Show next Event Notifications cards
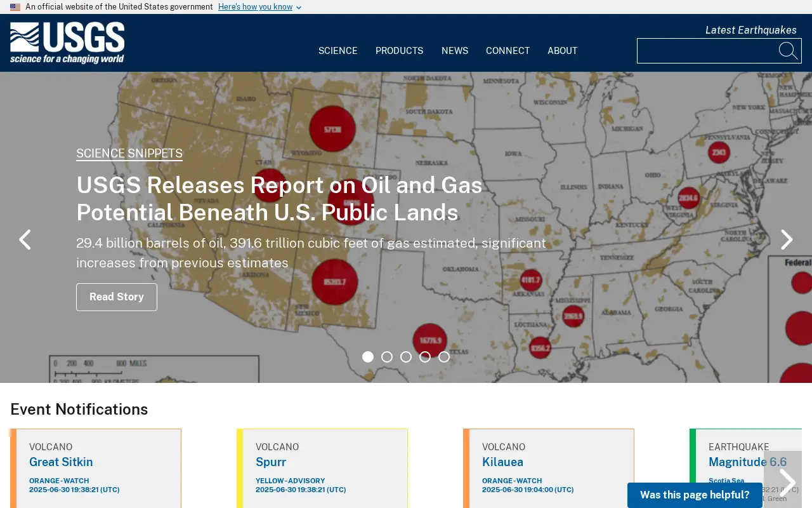Viewport: 812px width, 508px height. [x=787, y=483]
